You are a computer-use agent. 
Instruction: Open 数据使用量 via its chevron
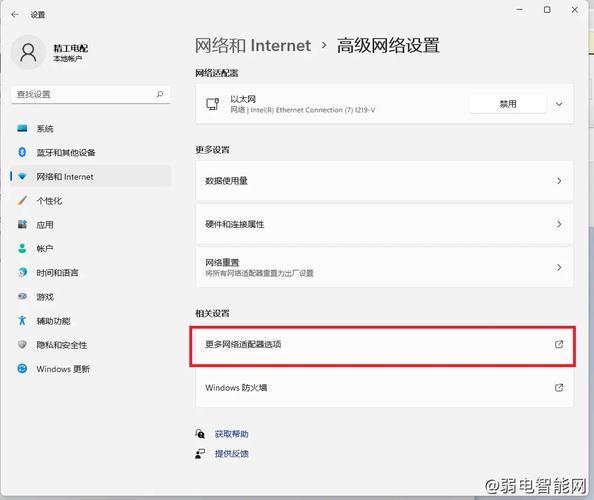coord(559,181)
